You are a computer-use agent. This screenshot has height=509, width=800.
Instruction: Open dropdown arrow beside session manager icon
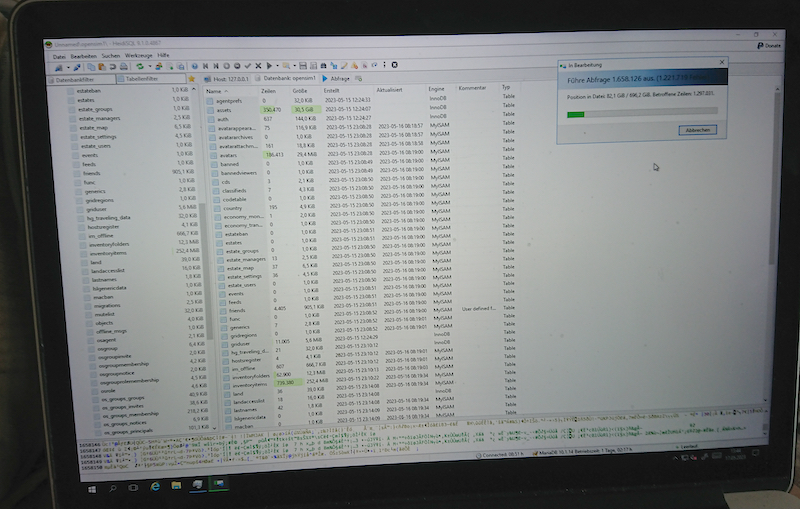[x=69, y=66]
